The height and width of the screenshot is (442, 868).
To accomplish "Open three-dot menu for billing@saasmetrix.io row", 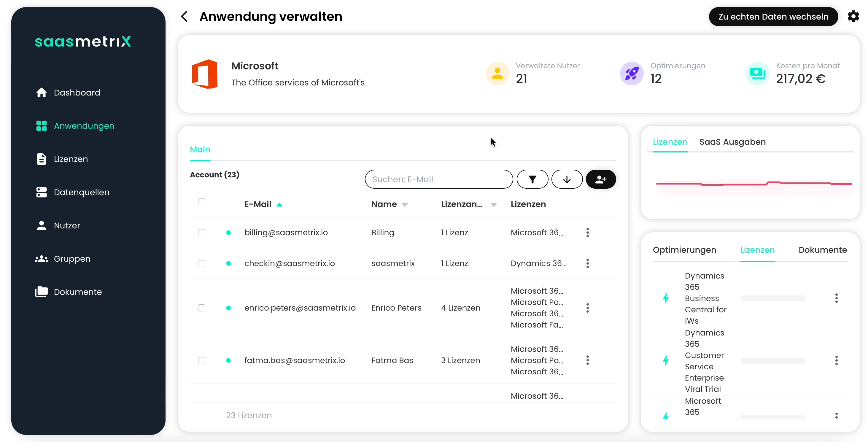I will pos(587,233).
